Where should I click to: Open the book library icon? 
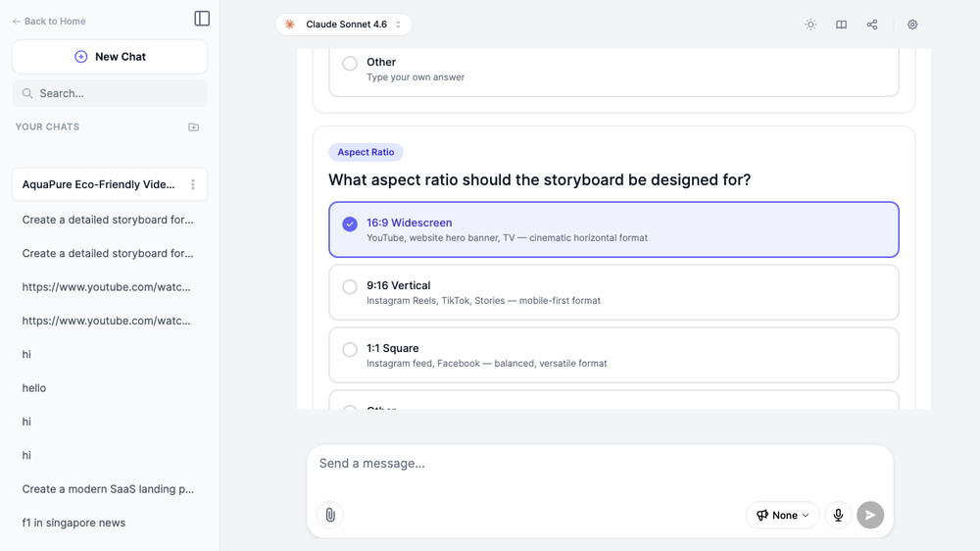[841, 25]
